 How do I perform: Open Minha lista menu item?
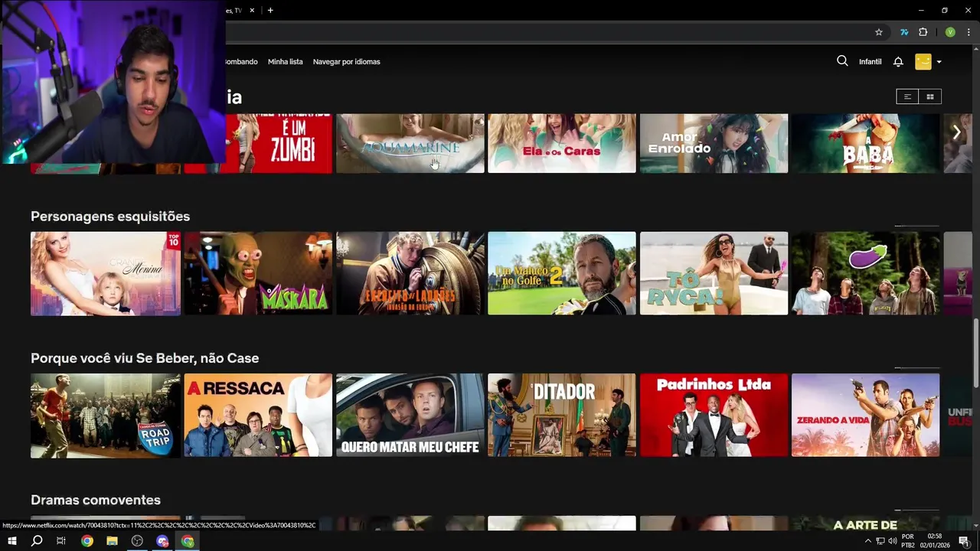tap(286, 62)
